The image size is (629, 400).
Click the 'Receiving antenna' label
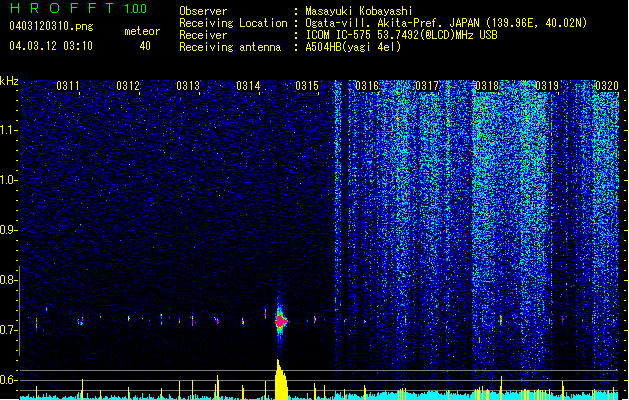point(230,47)
